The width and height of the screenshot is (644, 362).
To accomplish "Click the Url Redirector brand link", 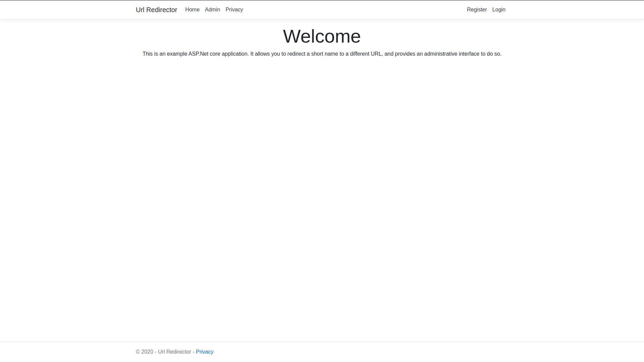I will coord(156,10).
